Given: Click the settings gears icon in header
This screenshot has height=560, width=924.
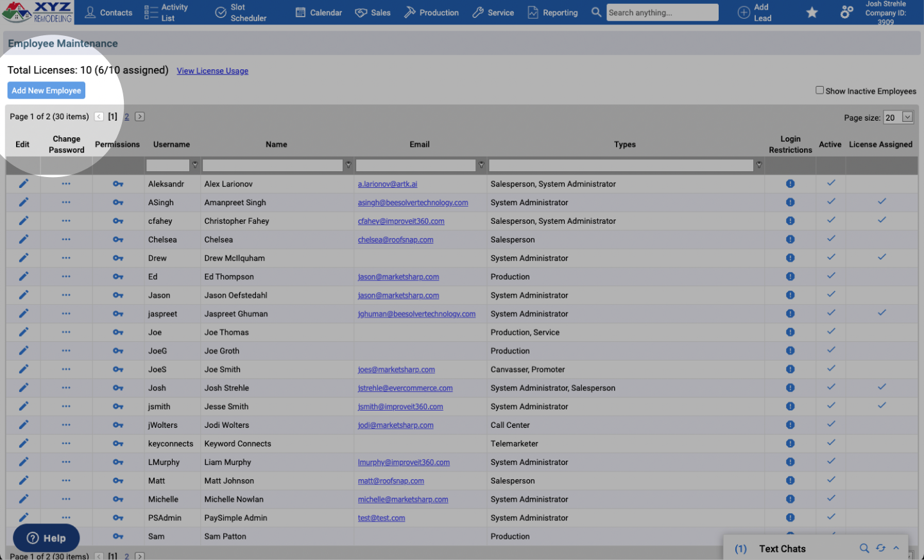Looking at the screenshot, I should [x=847, y=12].
